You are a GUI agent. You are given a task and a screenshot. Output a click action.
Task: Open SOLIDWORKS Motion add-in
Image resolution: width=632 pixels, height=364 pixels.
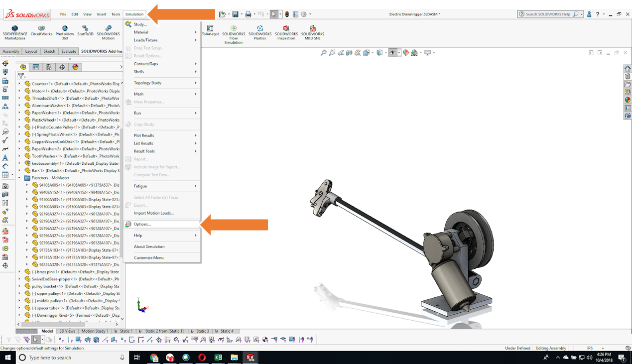108,32
